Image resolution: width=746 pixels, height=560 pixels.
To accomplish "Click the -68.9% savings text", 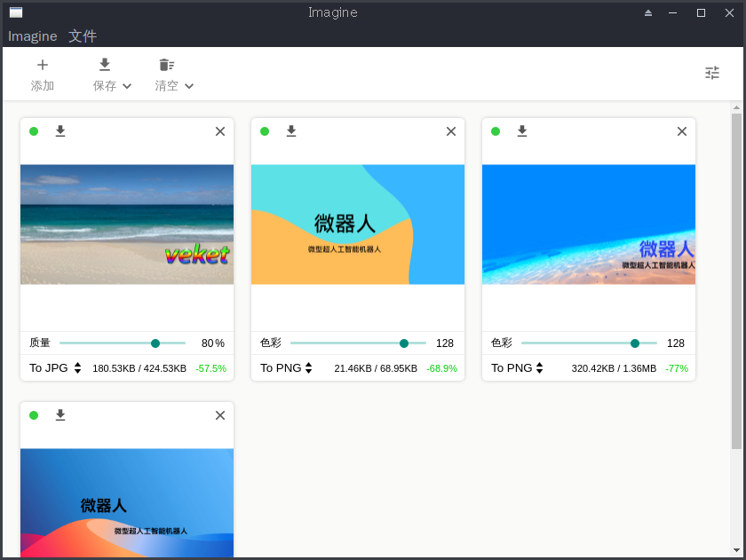I will click(x=441, y=368).
